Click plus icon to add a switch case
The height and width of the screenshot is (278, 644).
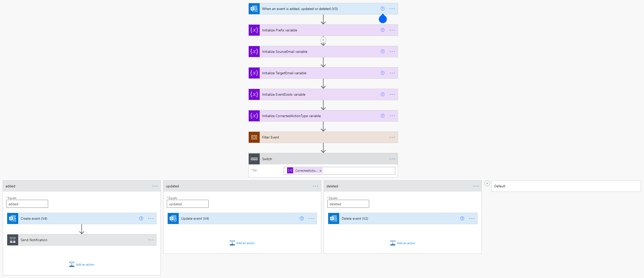pyautogui.click(x=487, y=184)
